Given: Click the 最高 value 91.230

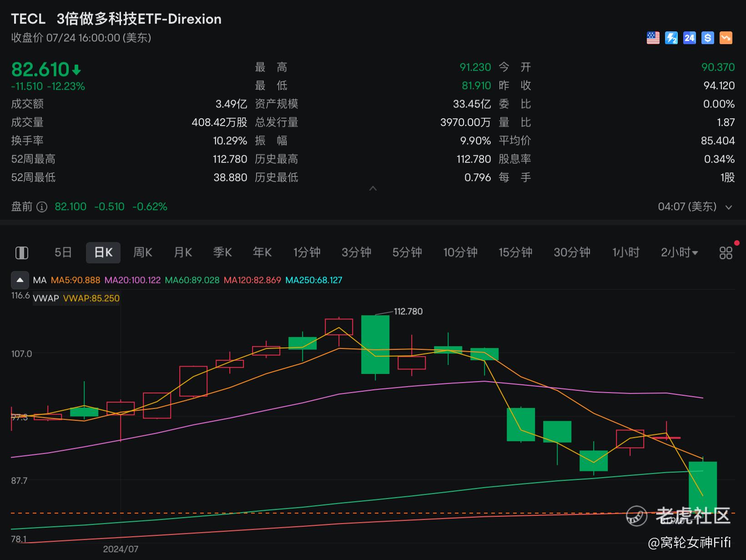Looking at the screenshot, I should coord(475,67).
